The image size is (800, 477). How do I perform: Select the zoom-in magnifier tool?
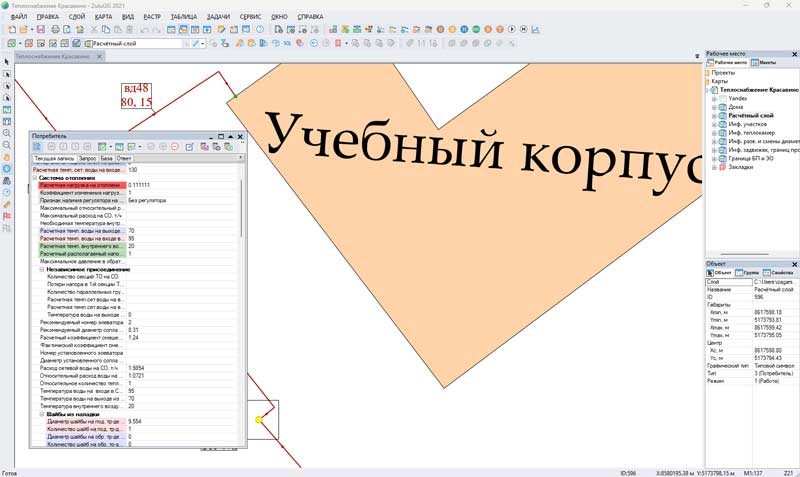pyautogui.click(x=7, y=133)
